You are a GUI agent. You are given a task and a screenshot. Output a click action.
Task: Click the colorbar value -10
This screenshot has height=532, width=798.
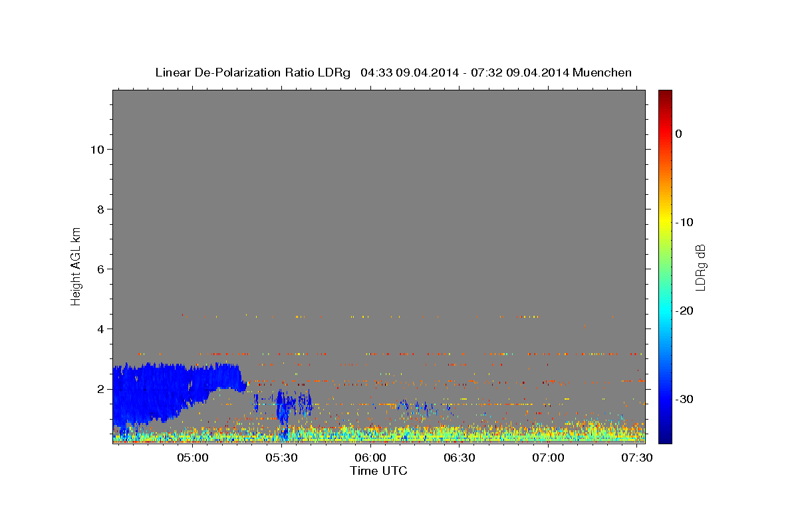point(685,222)
